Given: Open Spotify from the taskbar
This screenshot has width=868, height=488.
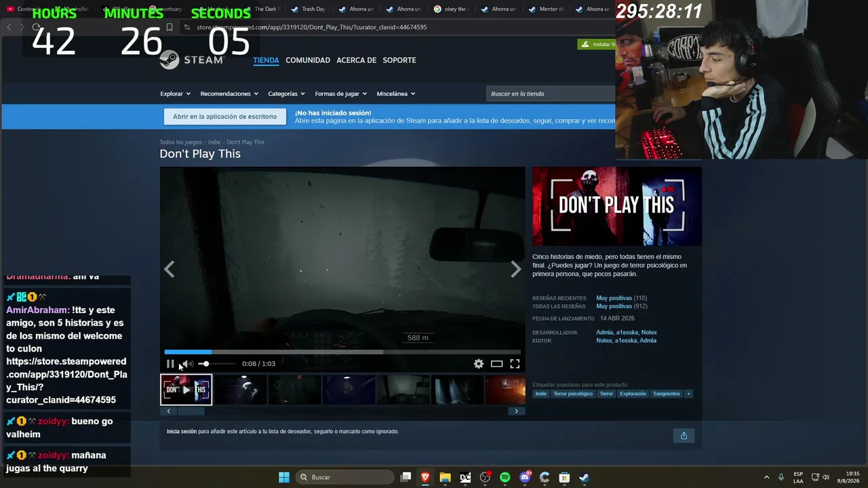Looking at the screenshot, I should click(x=505, y=477).
